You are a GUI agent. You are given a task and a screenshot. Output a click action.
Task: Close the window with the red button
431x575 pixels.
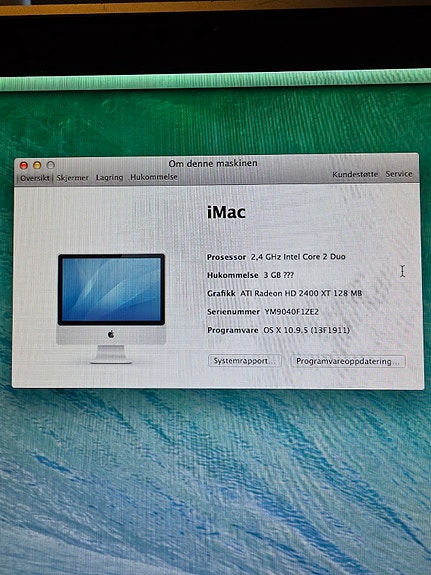click(24, 165)
